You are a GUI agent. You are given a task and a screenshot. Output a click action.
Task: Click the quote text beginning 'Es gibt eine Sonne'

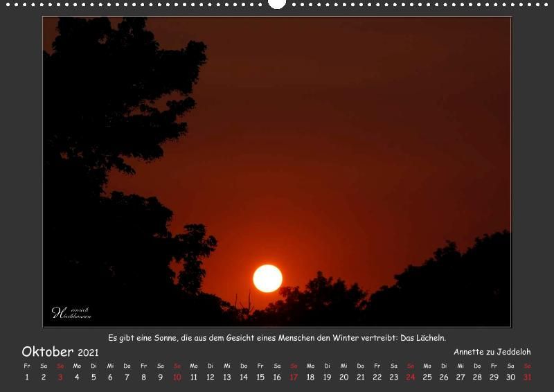click(x=277, y=338)
